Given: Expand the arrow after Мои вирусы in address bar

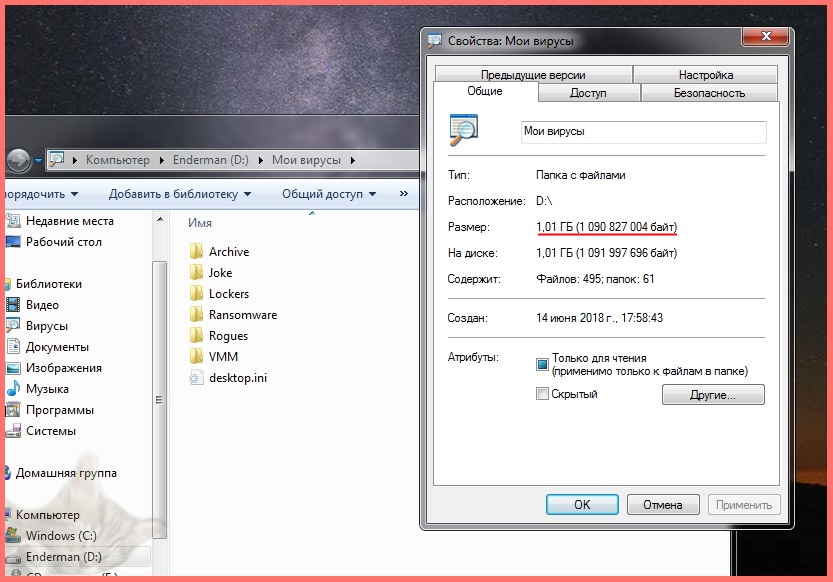Looking at the screenshot, I should (352, 160).
